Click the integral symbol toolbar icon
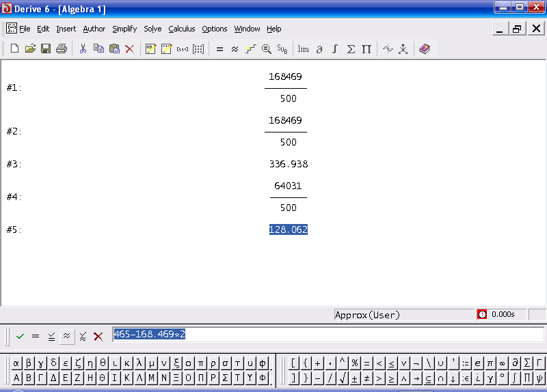The height and width of the screenshot is (392, 547). click(x=335, y=49)
